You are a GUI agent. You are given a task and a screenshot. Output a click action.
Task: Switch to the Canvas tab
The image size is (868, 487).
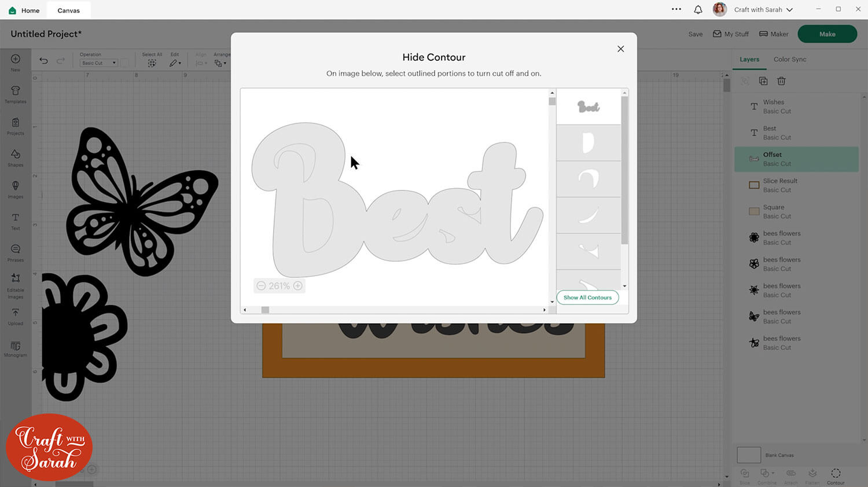pos(69,10)
